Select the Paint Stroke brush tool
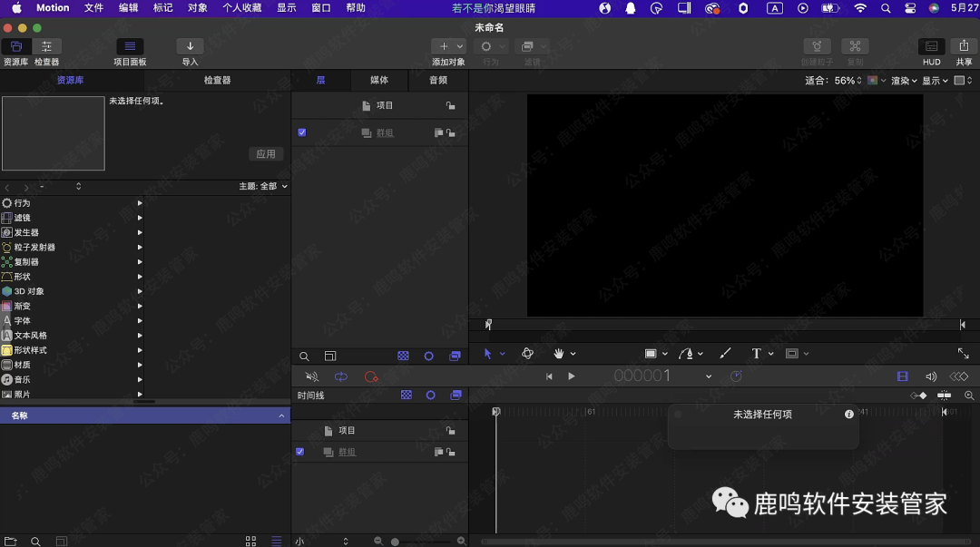The width and height of the screenshot is (980, 547). coord(725,354)
